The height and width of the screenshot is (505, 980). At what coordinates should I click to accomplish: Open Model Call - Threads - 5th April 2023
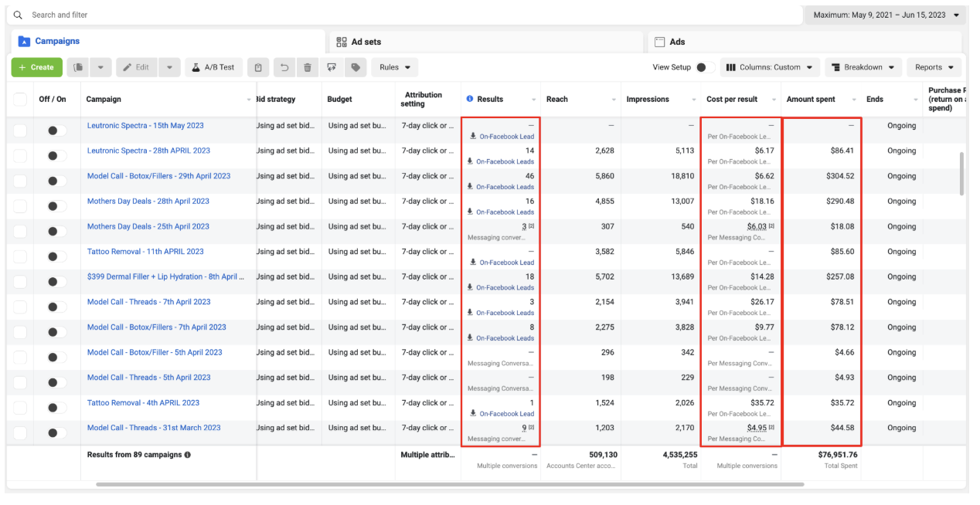pyautogui.click(x=148, y=378)
